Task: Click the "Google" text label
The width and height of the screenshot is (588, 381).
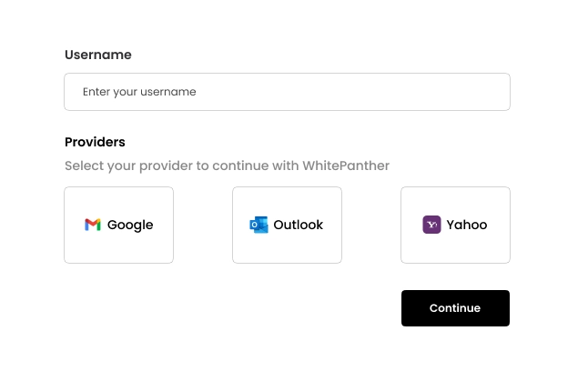Action: click(x=130, y=225)
